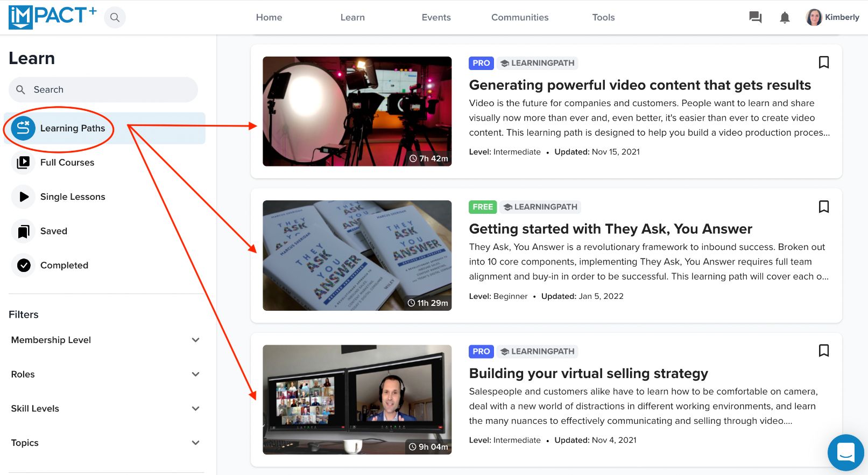This screenshot has height=475, width=868.
Task: Click 'Updated: Nov 15, 2021' text
Action: [x=597, y=152]
